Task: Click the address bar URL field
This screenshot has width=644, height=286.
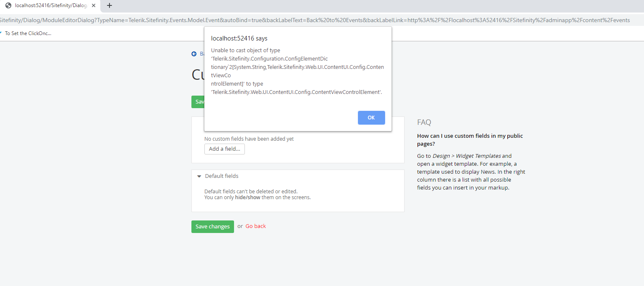Action: [x=322, y=20]
